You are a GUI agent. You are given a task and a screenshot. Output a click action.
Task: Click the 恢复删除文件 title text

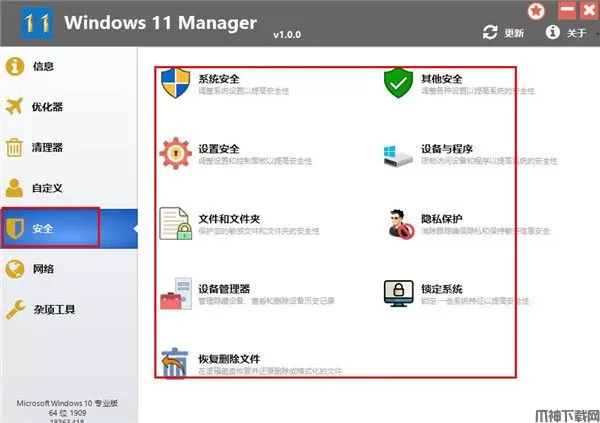point(229,359)
